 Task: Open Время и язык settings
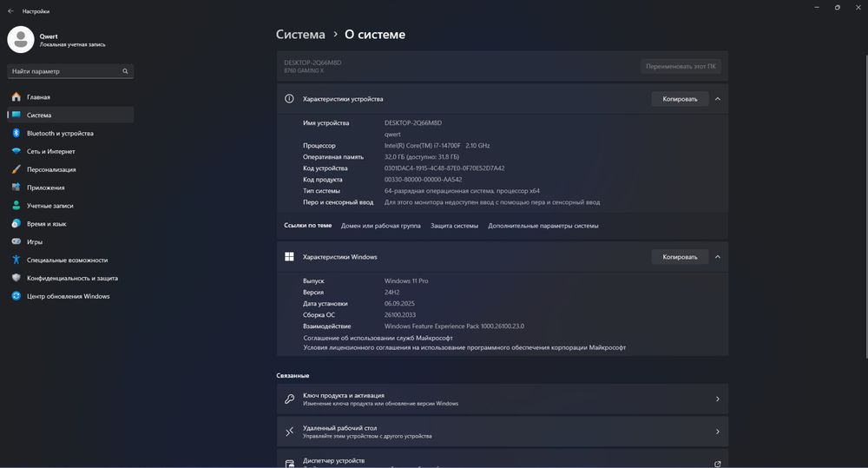pyautogui.click(x=70, y=224)
